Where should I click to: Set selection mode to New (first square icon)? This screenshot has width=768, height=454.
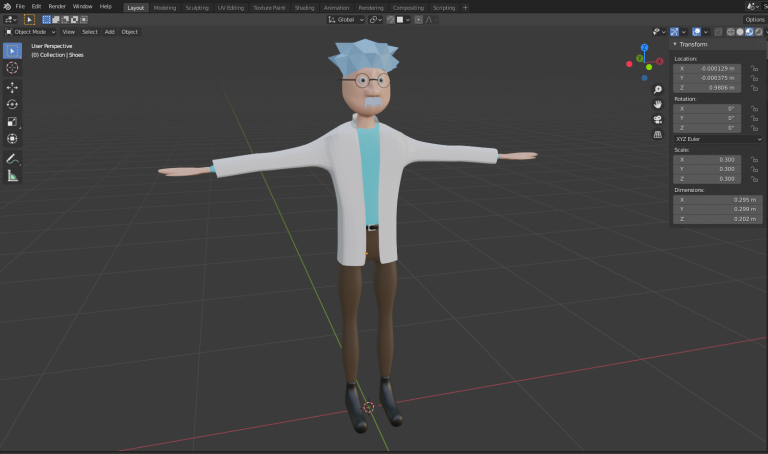coord(47,20)
